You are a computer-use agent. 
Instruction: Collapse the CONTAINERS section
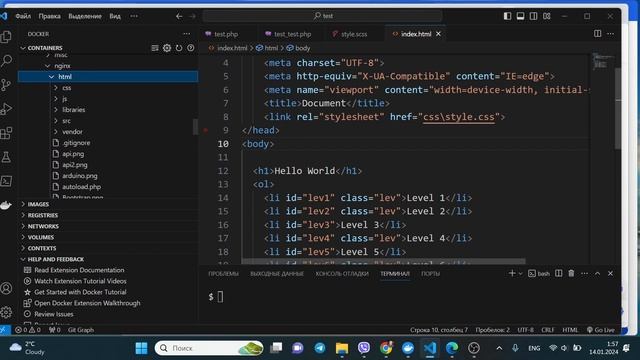pyautogui.click(x=23, y=48)
